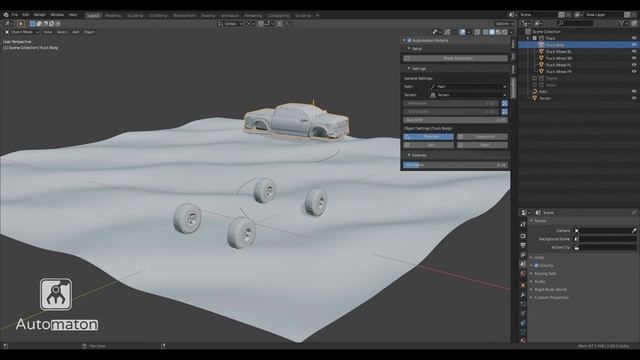640x360 pixels.
Task: Select Truck Wheel RL in outliner
Action: point(559,52)
